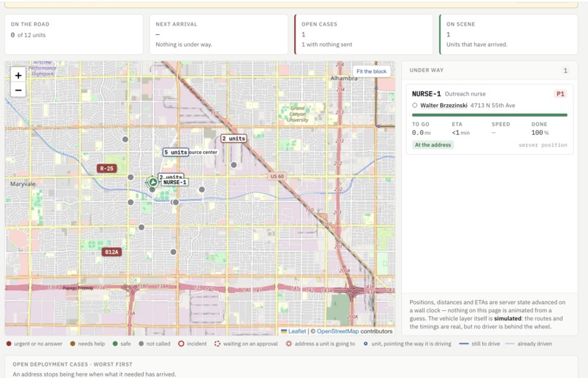This screenshot has height=378, width=588.
Task: Click 'OPEN DEPLOYMENT CASES · WORST FIRST' heading
Action: pyautogui.click(x=72, y=364)
